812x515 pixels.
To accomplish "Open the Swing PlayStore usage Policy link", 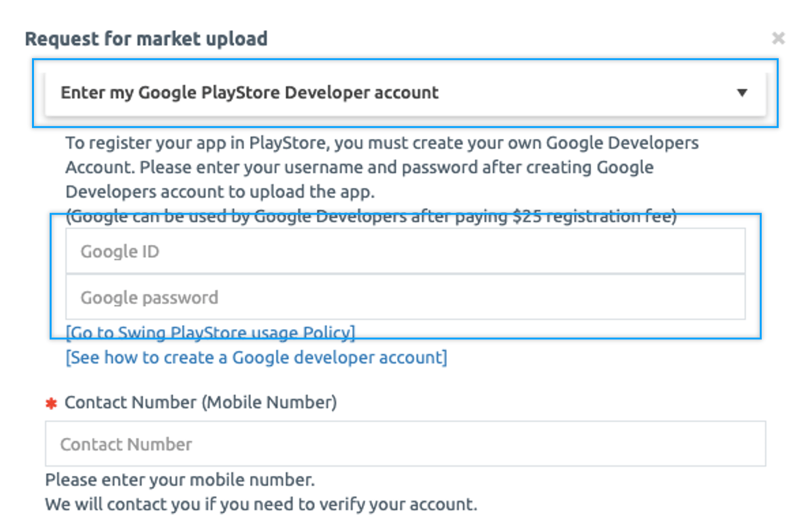I will [x=210, y=333].
